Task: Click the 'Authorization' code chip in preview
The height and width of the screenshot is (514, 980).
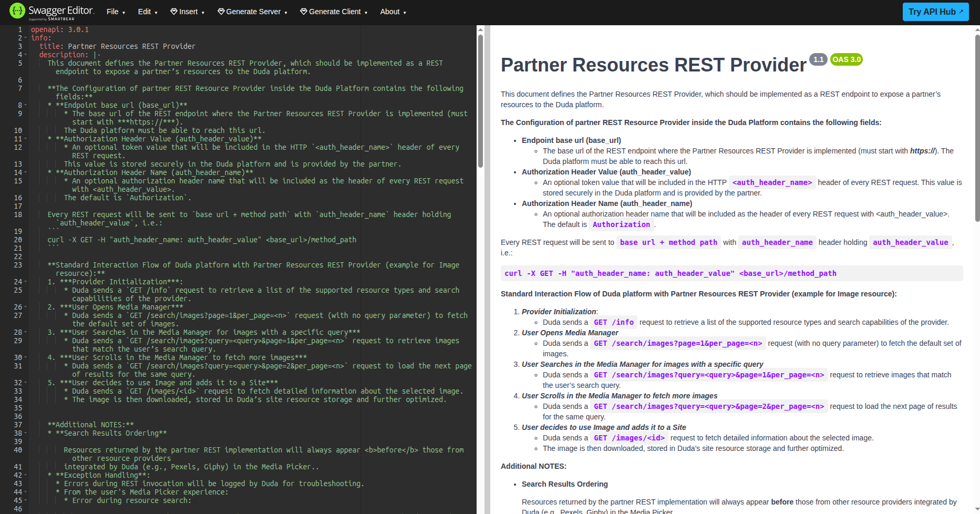Action: (x=621, y=224)
